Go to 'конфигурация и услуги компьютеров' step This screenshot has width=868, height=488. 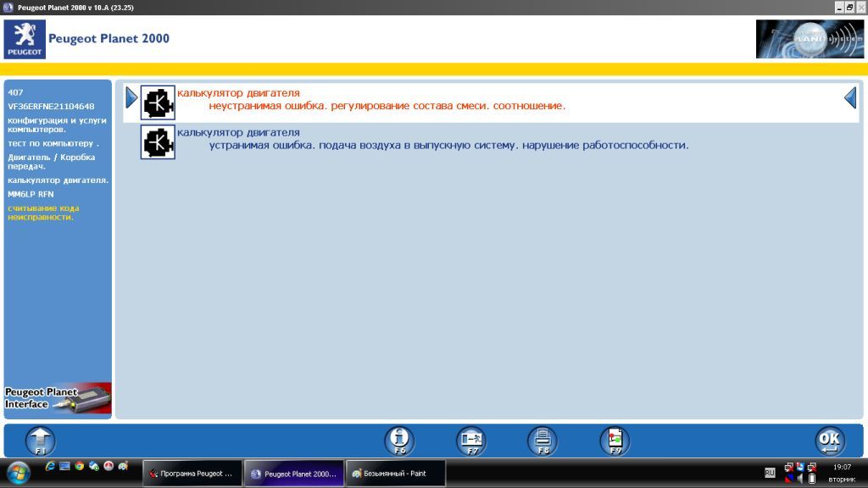click(x=57, y=125)
